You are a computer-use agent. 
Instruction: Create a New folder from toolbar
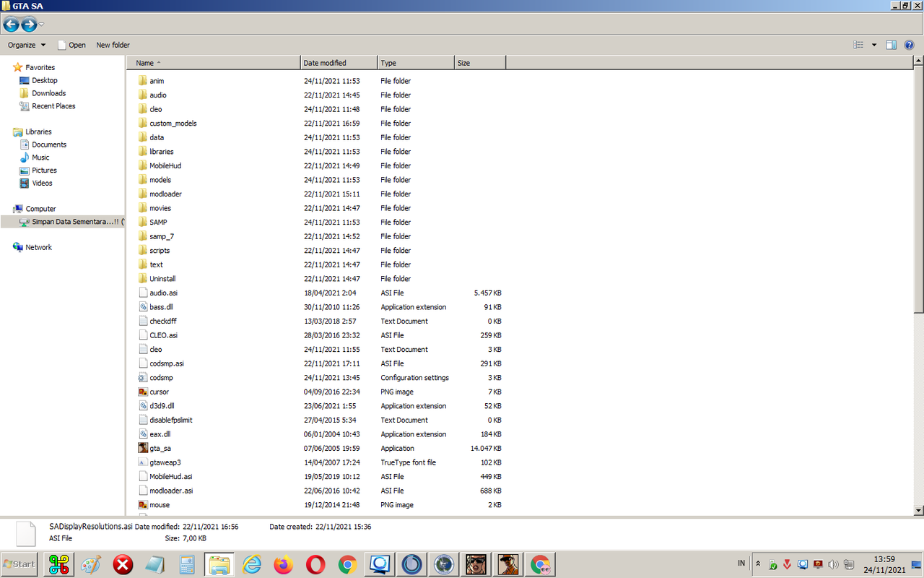113,45
